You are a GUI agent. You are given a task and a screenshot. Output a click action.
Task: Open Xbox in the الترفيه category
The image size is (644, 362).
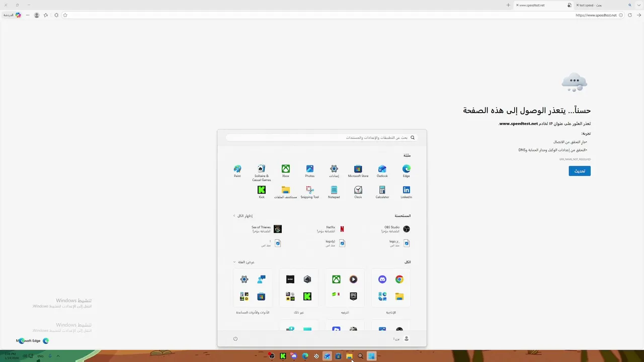[x=336, y=279]
